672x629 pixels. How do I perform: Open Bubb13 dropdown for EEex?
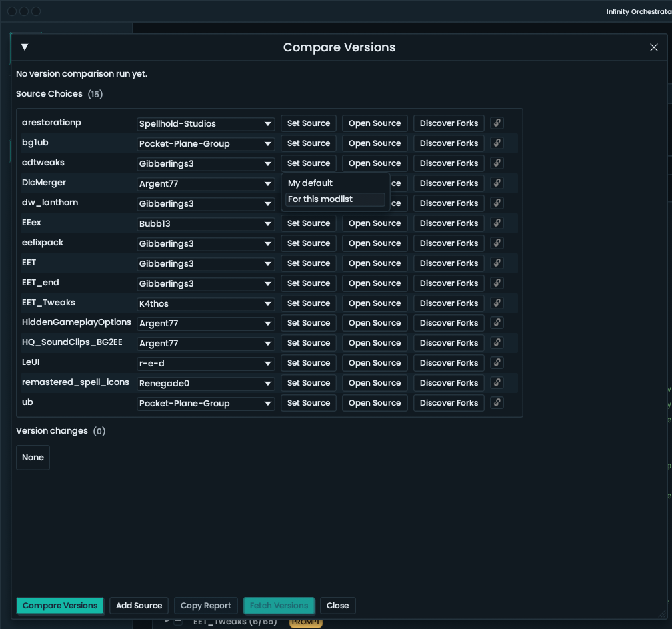[206, 224]
